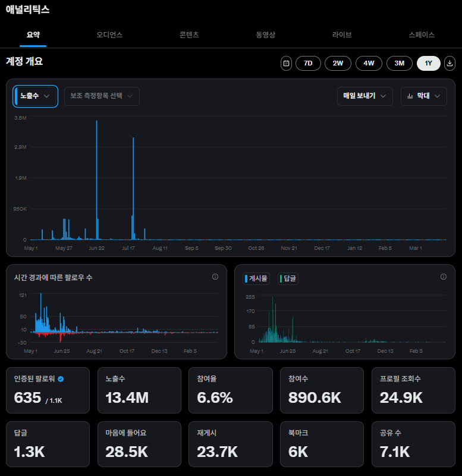Open the 막대 chart type dropdown
The image size is (462, 476).
point(424,96)
